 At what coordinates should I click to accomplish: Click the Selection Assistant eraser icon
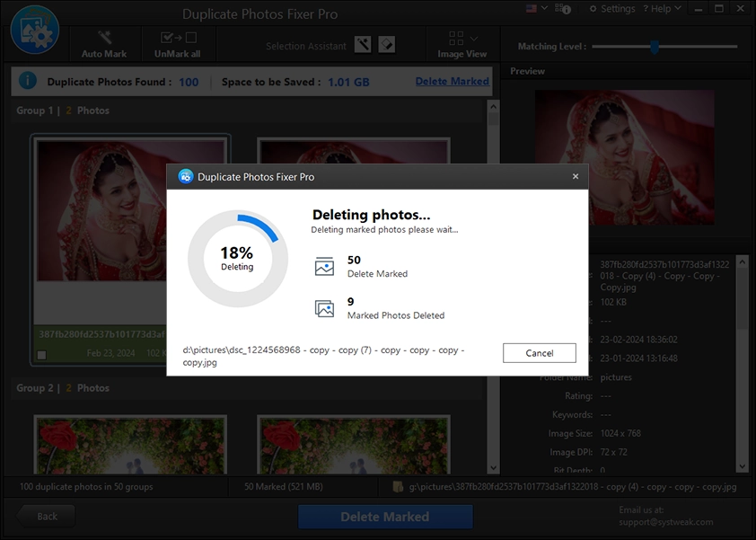[x=387, y=45]
